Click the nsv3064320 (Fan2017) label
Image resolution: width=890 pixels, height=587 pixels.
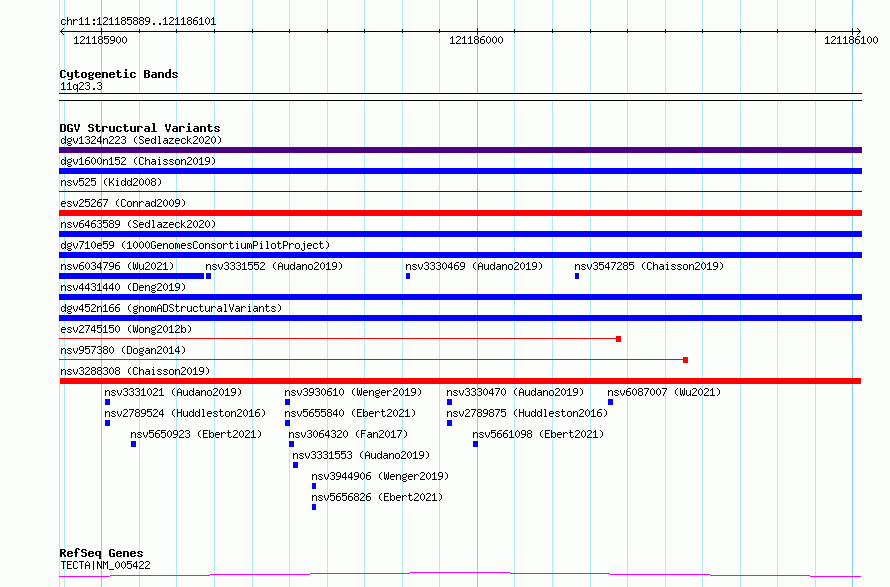click(348, 434)
